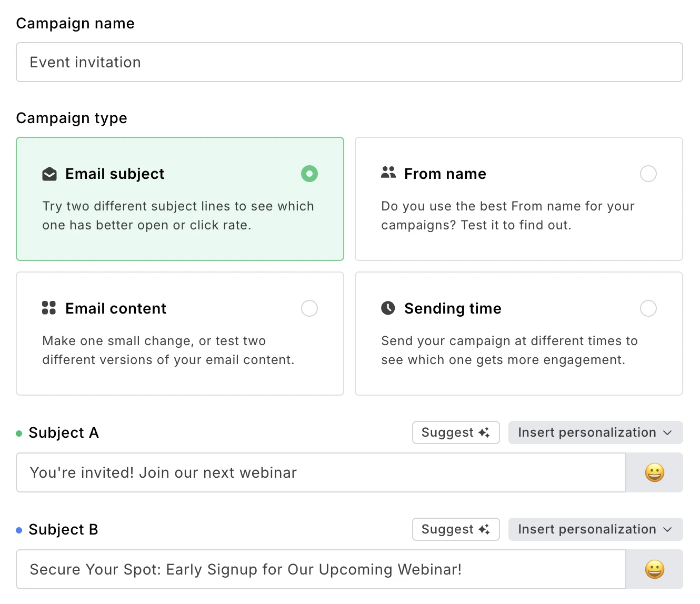Viewport: 700px width, 604px height.
Task: Click sparkle icon in Subject B Suggest button
Action: tap(484, 529)
